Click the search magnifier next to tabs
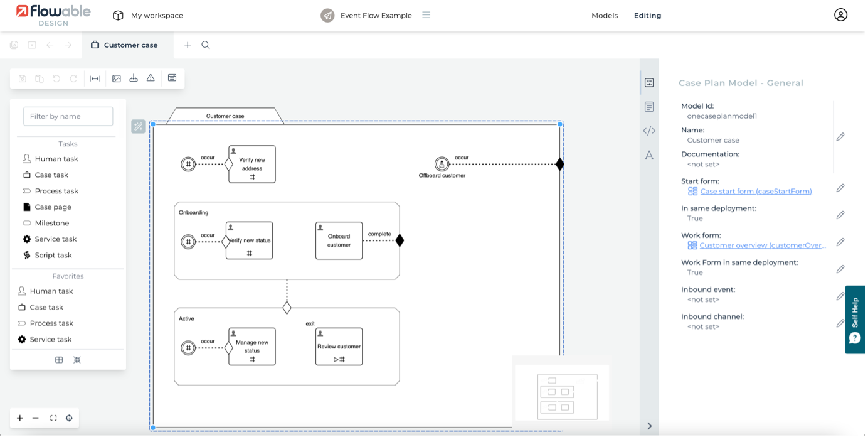The image size is (868, 437). point(206,45)
